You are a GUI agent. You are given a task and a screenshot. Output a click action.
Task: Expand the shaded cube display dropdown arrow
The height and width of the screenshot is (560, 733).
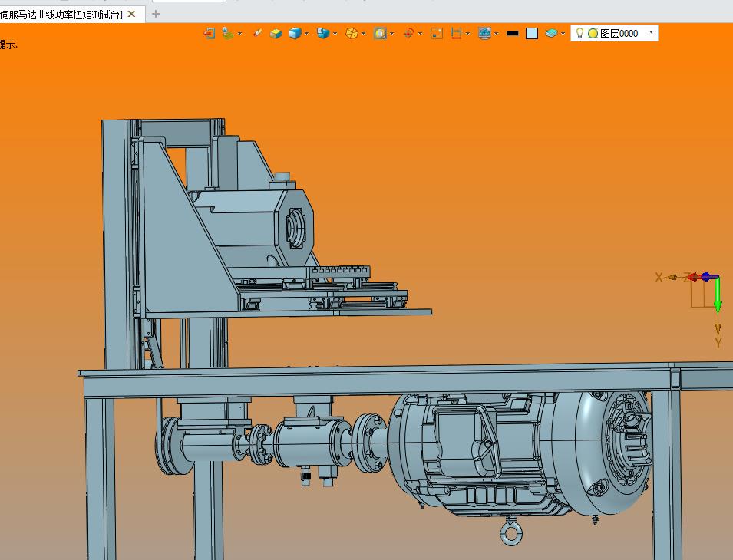point(307,34)
